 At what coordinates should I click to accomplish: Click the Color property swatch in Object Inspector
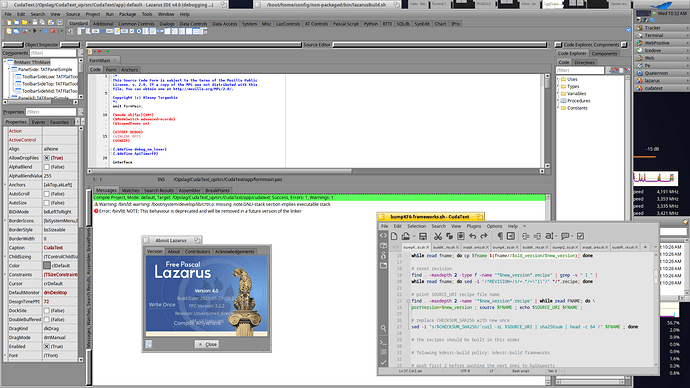click(47, 266)
